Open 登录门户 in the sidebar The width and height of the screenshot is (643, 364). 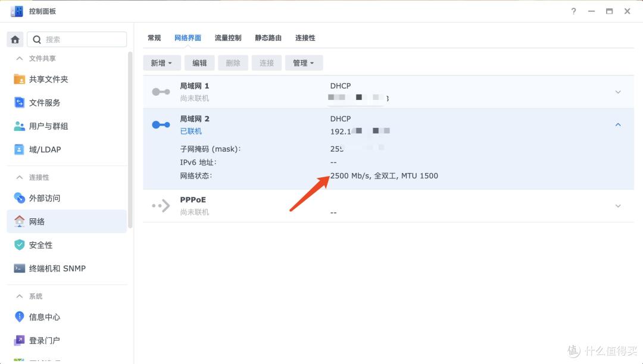(x=67, y=340)
